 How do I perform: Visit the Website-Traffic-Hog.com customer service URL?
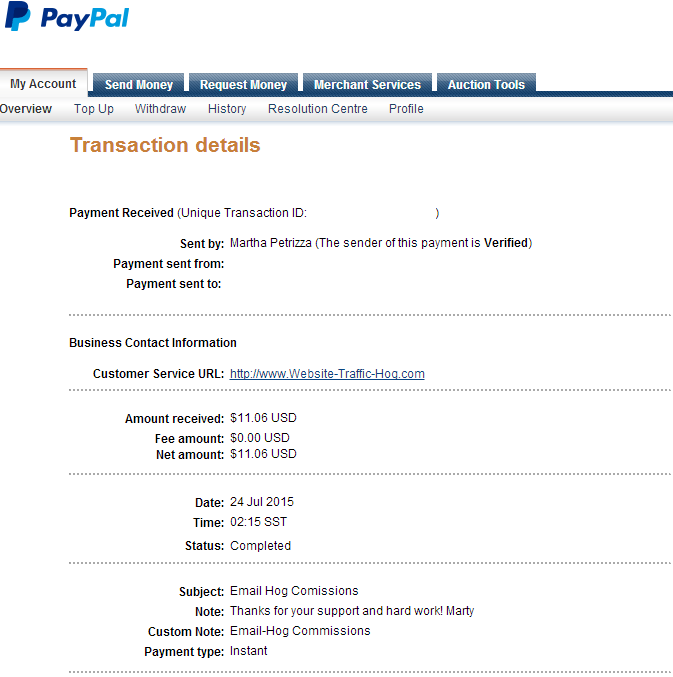pyautogui.click(x=327, y=373)
